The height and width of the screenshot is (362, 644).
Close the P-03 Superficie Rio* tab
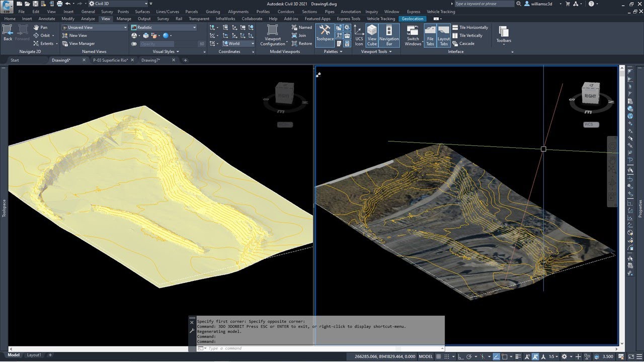click(x=132, y=60)
